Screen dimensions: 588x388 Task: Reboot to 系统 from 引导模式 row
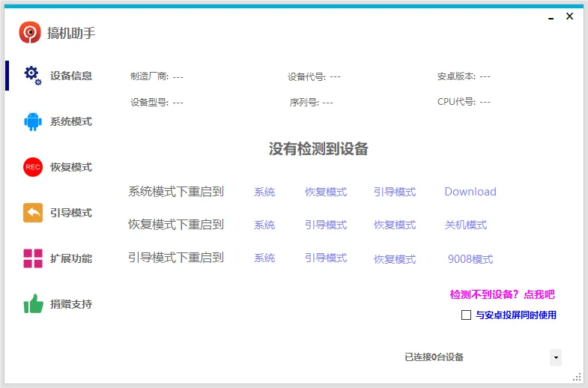click(264, 258)
